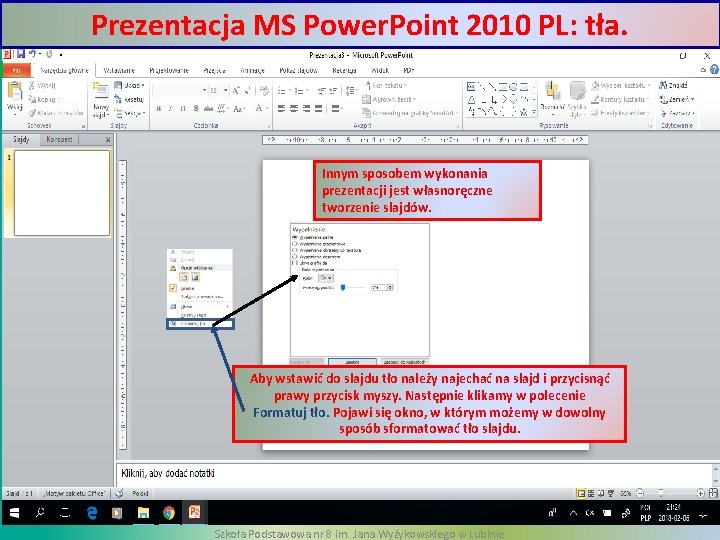Click Kierunek tekstu button

coord(386,85)
